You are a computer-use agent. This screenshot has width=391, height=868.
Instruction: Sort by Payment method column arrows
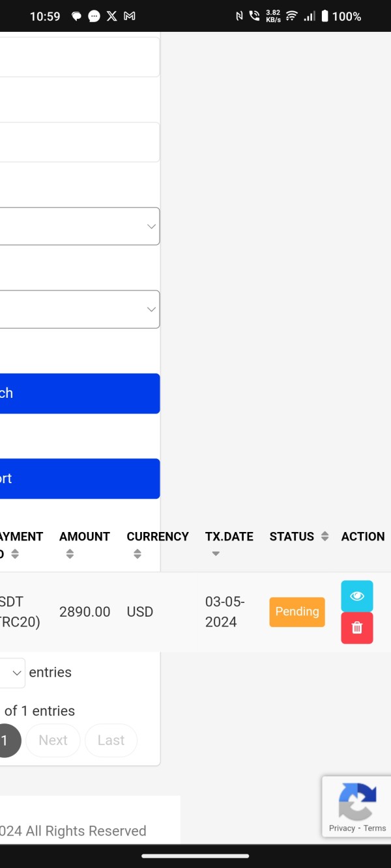(15, 554)
